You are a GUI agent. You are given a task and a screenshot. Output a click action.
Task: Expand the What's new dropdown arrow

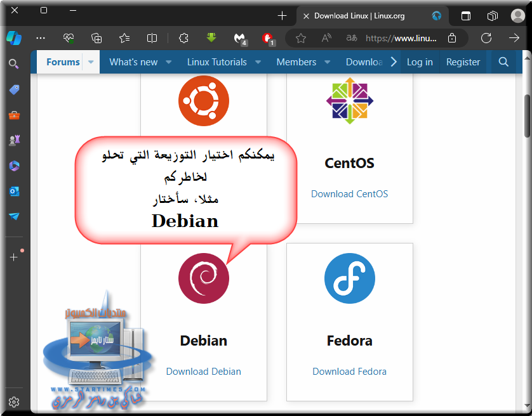tap(169, 62)
